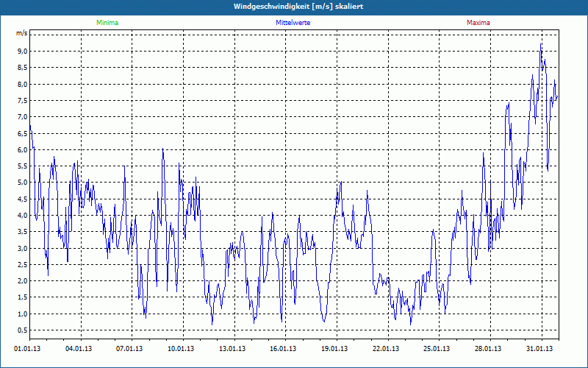Click the m/s unit label on the y-axis
Image resolution: width=588 pixels, height=368 pixels.
tap(21, 33)
